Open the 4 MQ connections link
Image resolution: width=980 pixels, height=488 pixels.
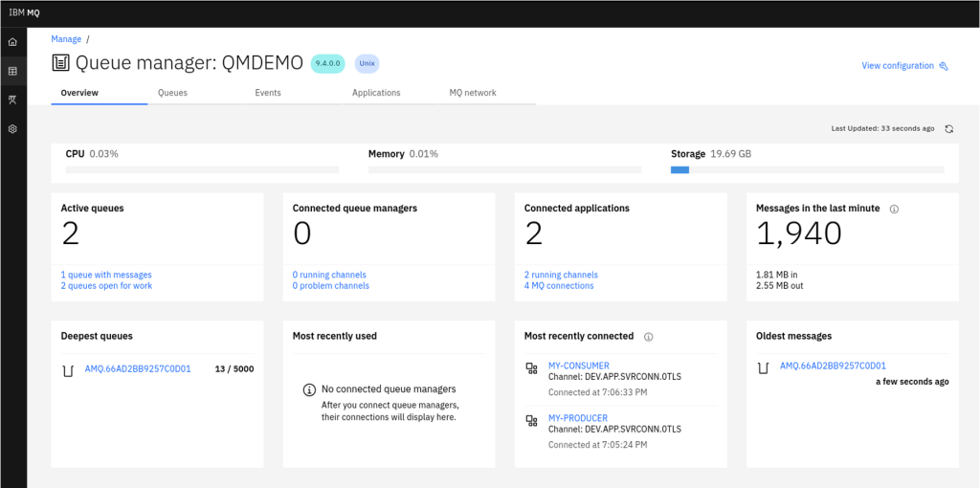[x=559, y=285]
